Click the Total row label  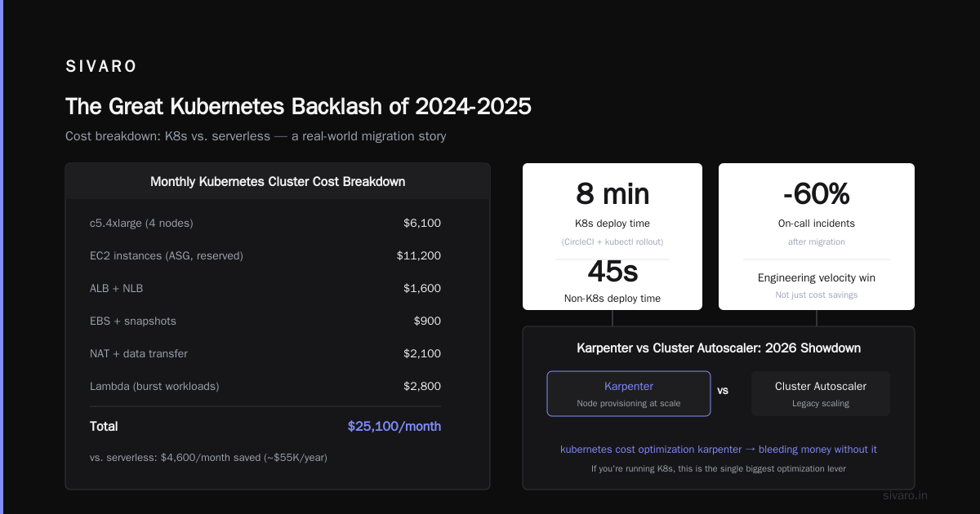click(x=104, y=426)
